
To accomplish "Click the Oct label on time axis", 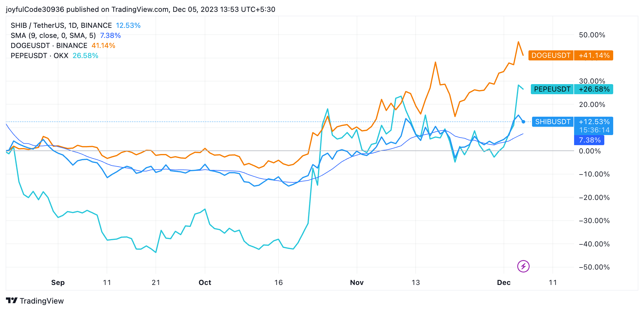I will (205, 283).
